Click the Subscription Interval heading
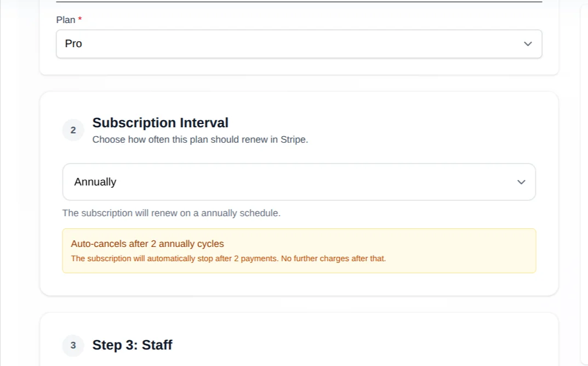The height and width of the screenshot is (366, 588). point(160,123)
